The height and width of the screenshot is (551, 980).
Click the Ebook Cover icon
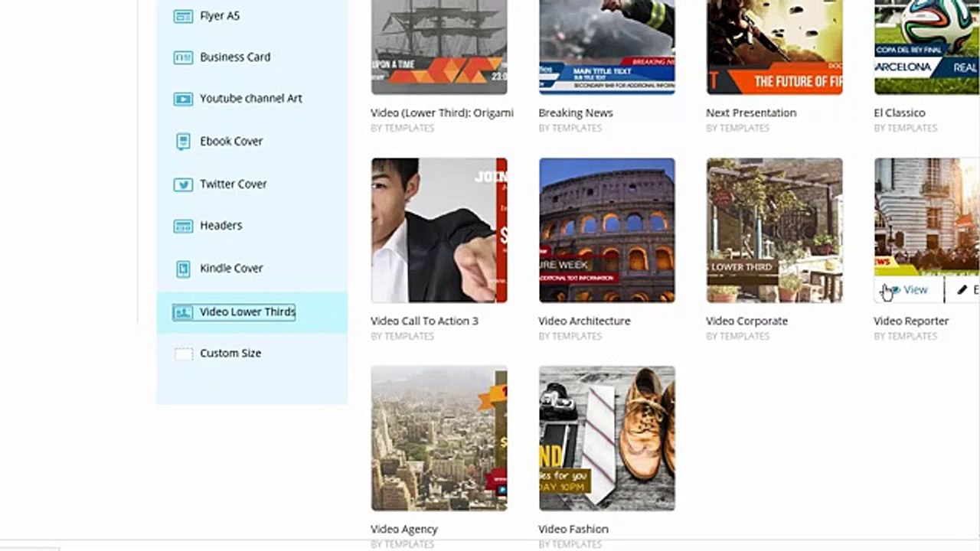(x=183, y=142)
